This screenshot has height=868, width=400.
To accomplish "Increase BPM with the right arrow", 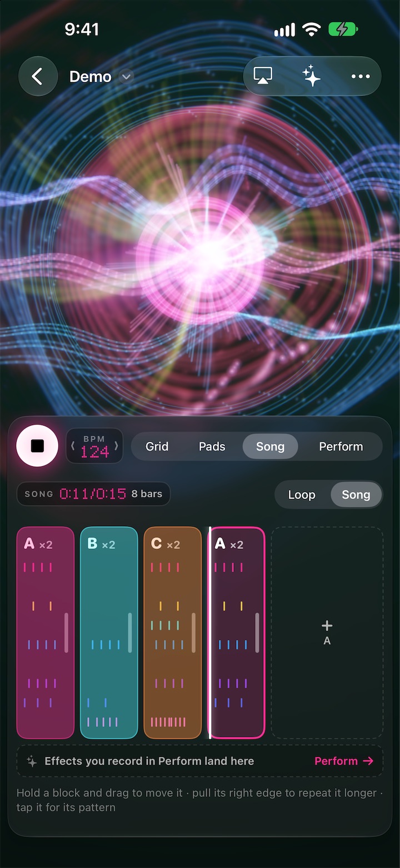I will [x=116, y=446].
